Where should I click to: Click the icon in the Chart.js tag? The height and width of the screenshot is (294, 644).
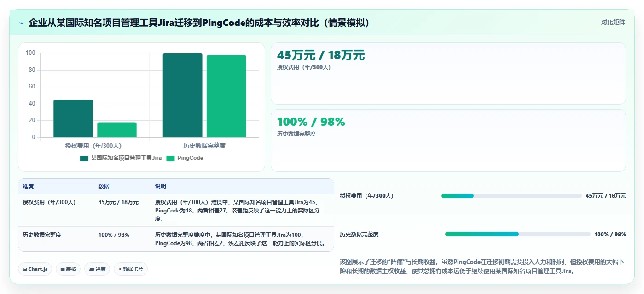[25, 269]
